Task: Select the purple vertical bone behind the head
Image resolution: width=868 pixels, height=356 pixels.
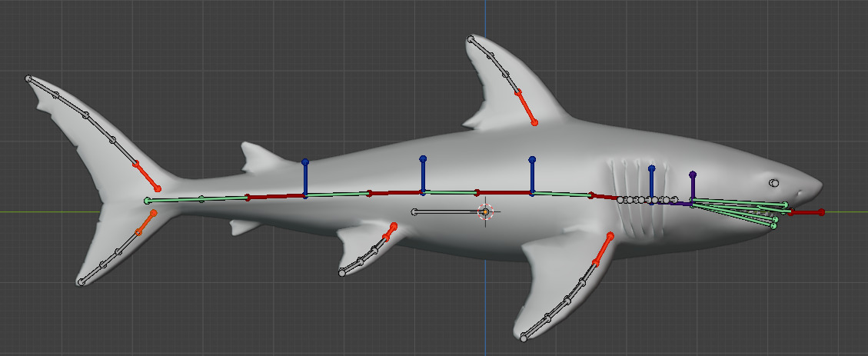Action: 693,187
